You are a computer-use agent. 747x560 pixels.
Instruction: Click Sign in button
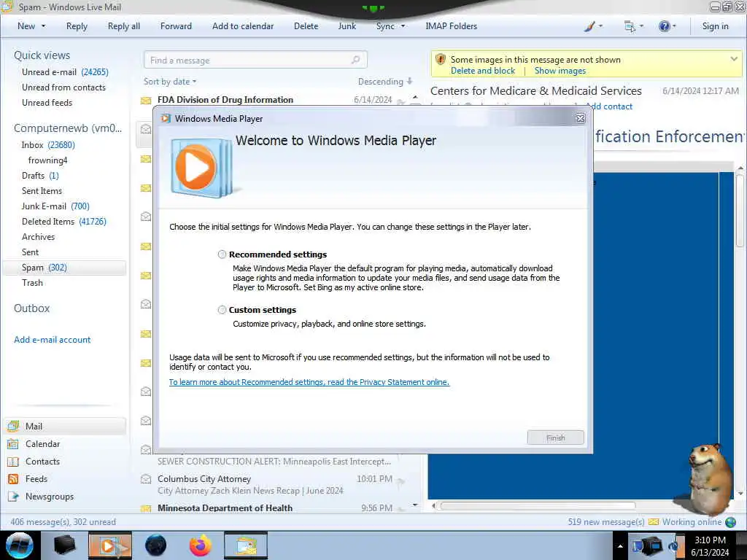tap(715, 26)
